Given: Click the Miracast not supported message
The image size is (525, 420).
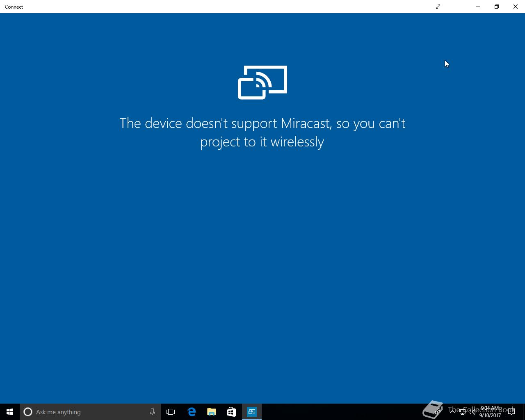Looking at the screenshot, I should [x=262, y=132].
